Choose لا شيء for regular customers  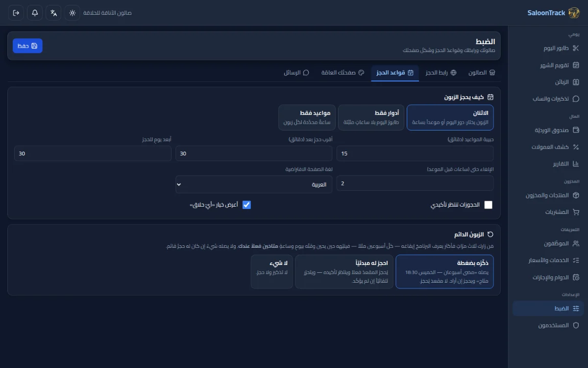[x=271, y=272]
